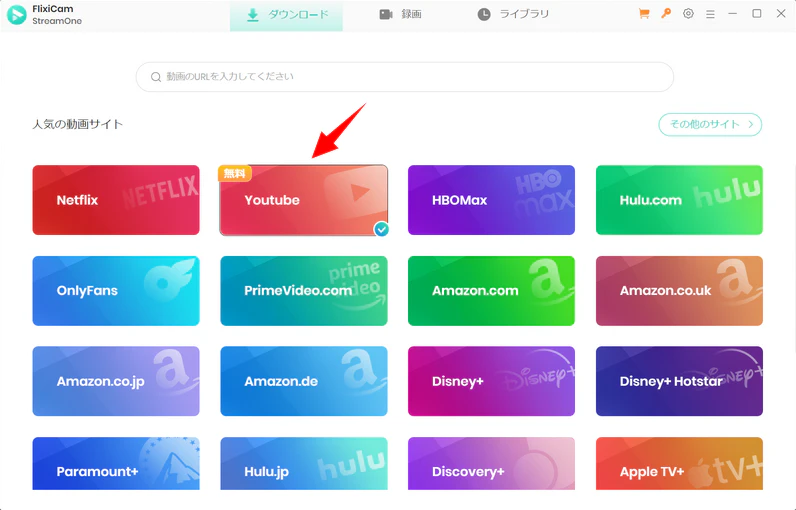Open the hamburger menu icon

(x=710, y=14)
